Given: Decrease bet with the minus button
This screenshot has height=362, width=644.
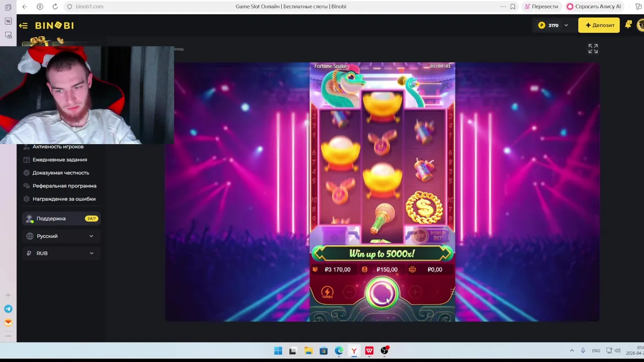Looking at the screenshot, I should tap(350, 292).
